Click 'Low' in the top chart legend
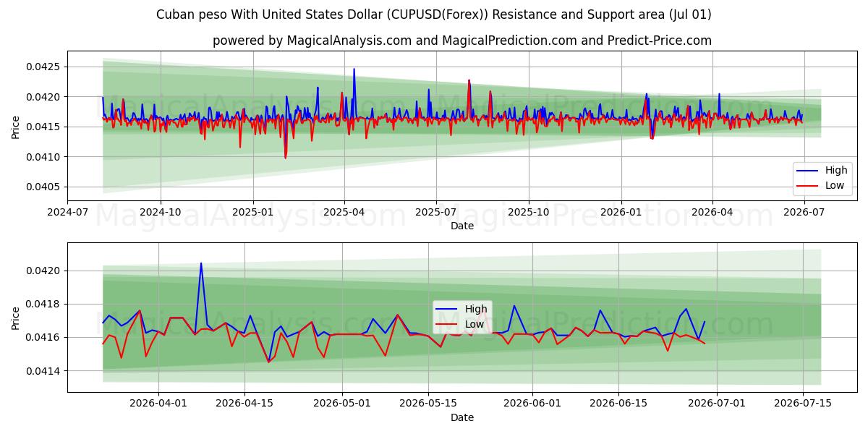This screenshot has width=868, height=434. (x=835, y=186)
